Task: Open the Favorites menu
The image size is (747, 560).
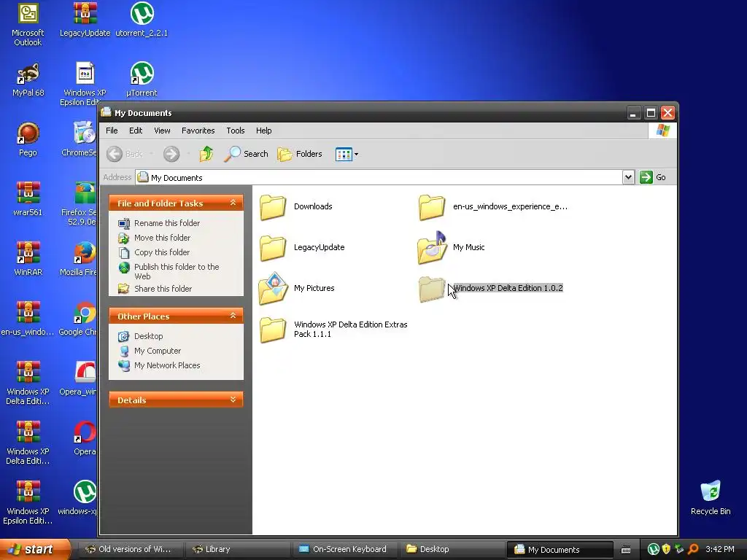Action: click(198, 131)
